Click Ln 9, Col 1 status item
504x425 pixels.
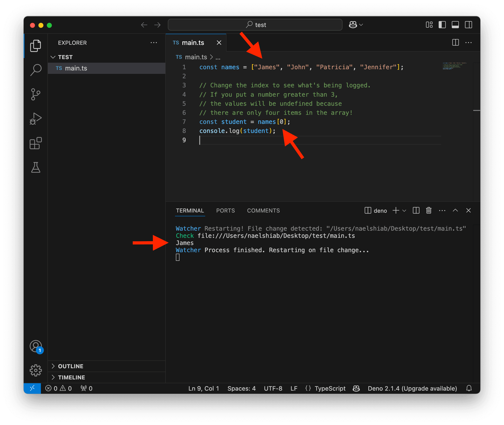[x=203, y=388]
